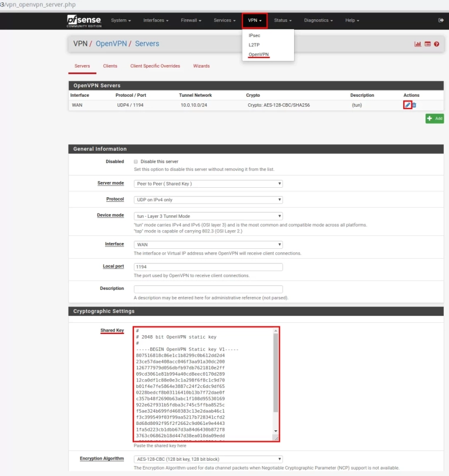The width and height of the screenshot is (449, 476).
Task: Open related log entries icon
Action: 427,44
